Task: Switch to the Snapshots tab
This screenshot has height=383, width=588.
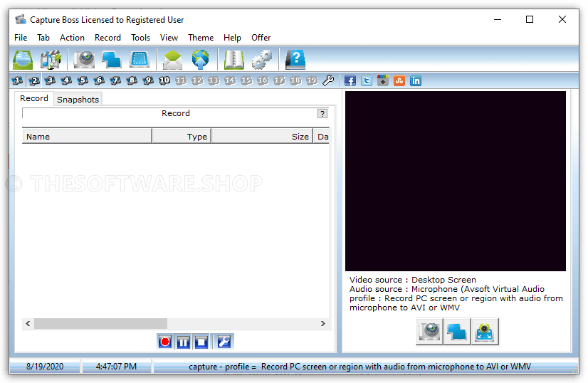Action: [x=78, y=100]
